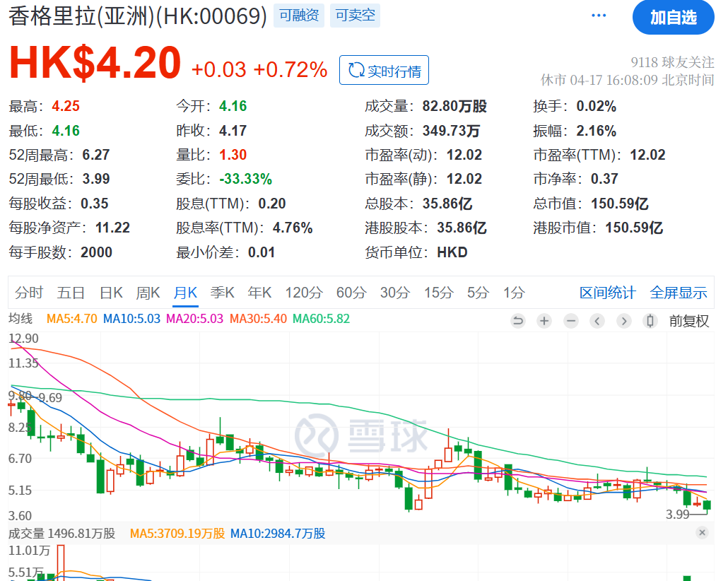Screen dimensions: 728x581
Task: Click the 市净率 0.37 value
Action: 604,179
